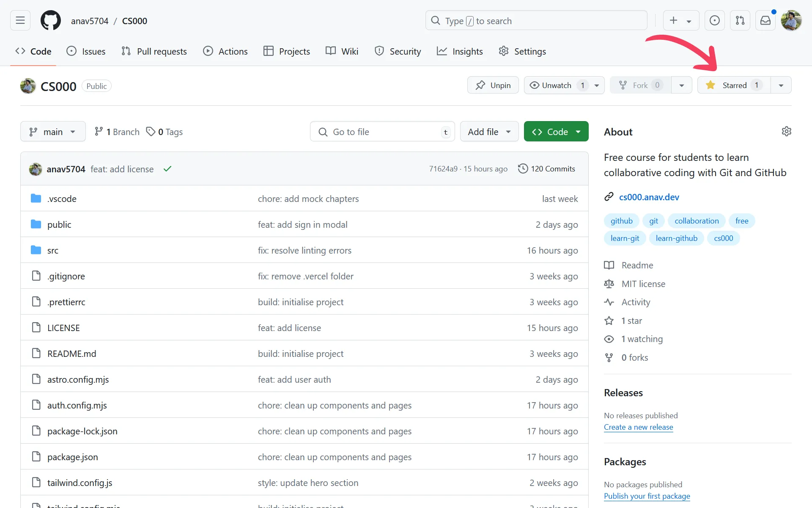Click Create a new release link
The image size is (812, 508).
pyautogui.click(x=638, y=427)
